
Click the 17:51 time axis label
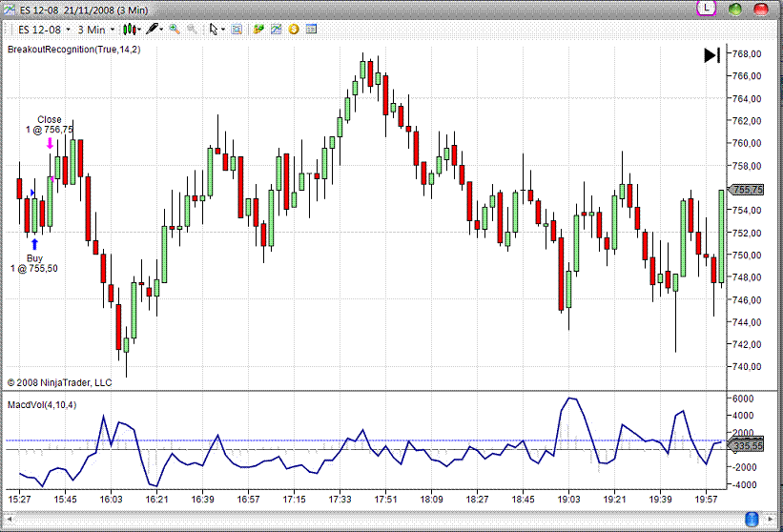[385, 500]
